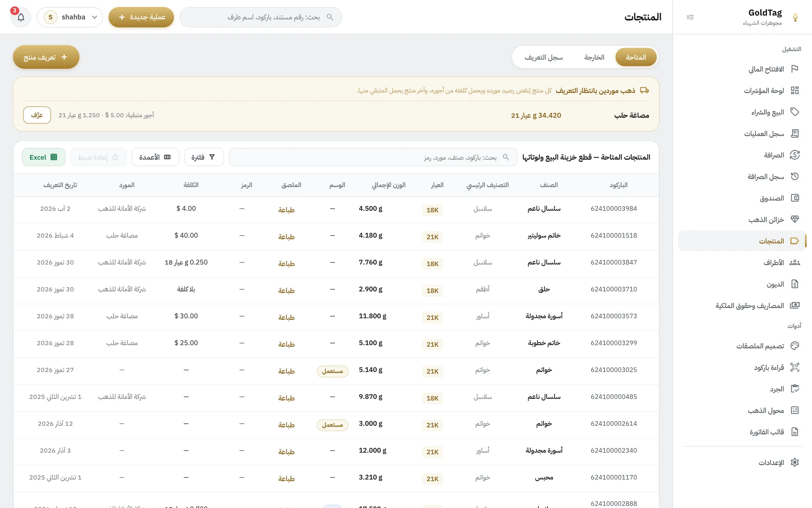The width and height of the screenshot is (812, 508).
Task: Open الديون document icon
Action: (x=795, y=284)
